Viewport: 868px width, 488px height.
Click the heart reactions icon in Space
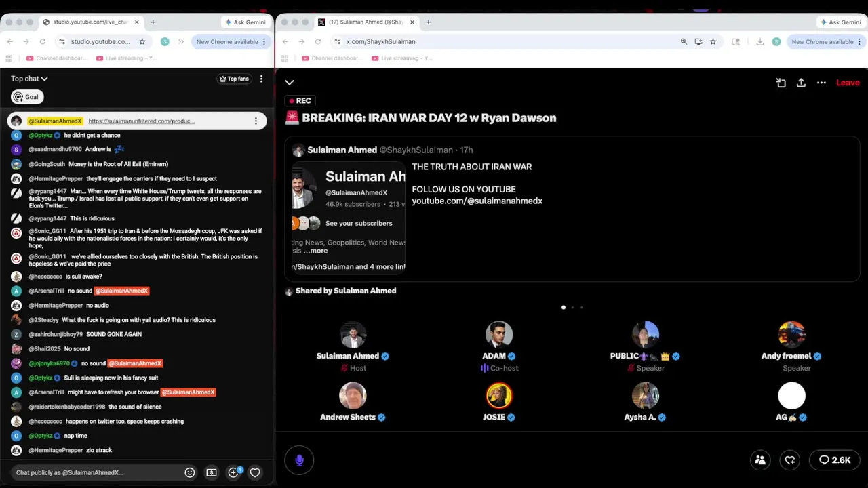coord(790,460)
